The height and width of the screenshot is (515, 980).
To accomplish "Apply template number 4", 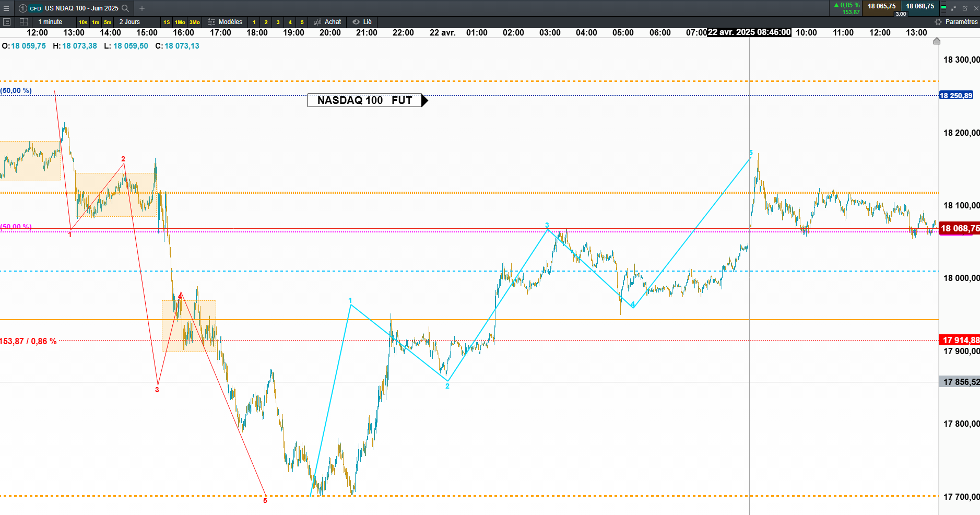I will click(290, 22).
